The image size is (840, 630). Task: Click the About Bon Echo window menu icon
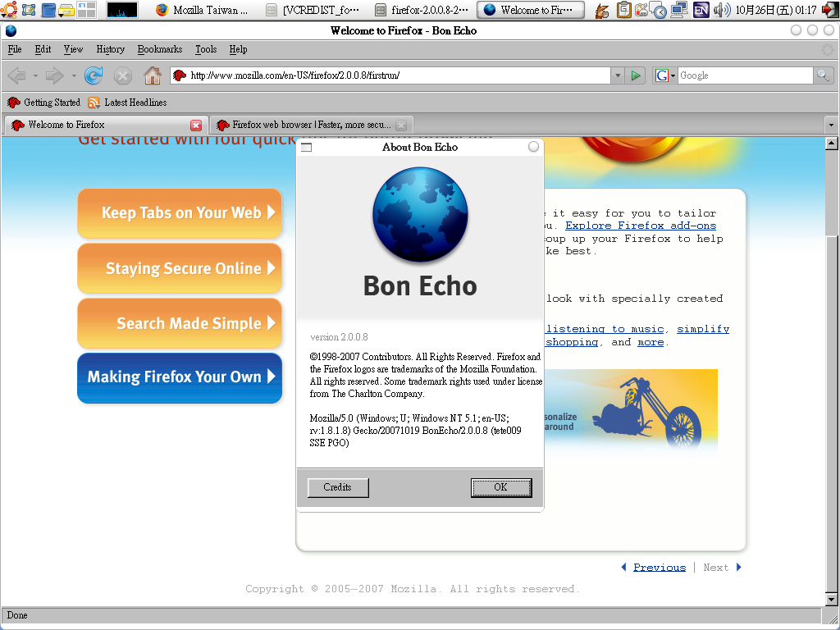(307, 148)
